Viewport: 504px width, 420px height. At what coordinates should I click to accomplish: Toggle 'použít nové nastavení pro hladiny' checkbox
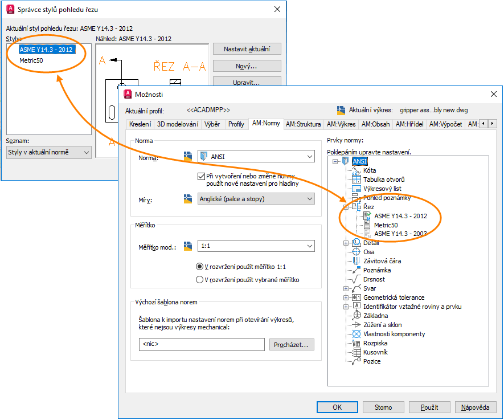(201, 176)
